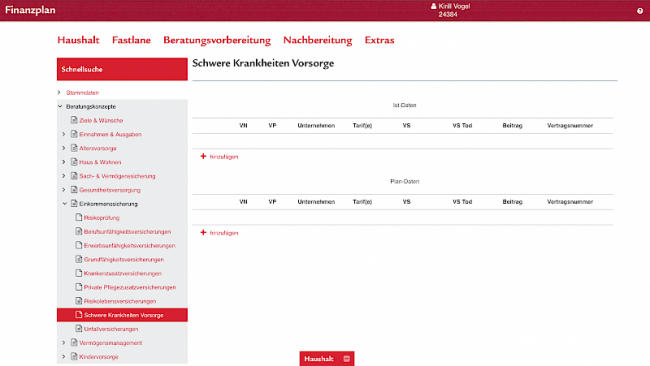Click page icon next to Unfallversicherungen
The image size is (650, 366).
[x=79, y=328]
